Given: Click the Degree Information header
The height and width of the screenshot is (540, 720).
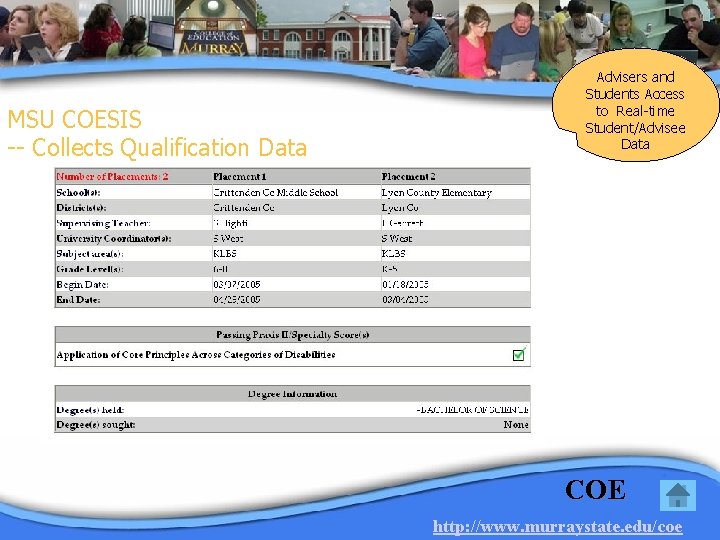Looking at the screenshot, I should coord(292,394).
